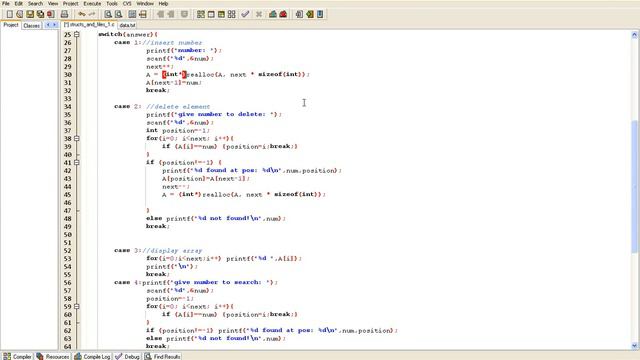This screenshot has width=640, height=360.
Task: Switch to the data.txt editor tab
Action: (127, 25)
